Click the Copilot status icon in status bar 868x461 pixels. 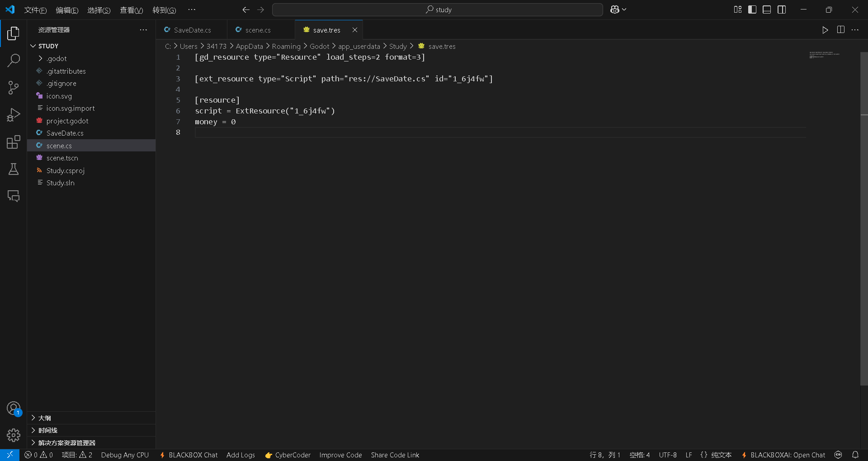pyautogui.click(x=838, y=455)
